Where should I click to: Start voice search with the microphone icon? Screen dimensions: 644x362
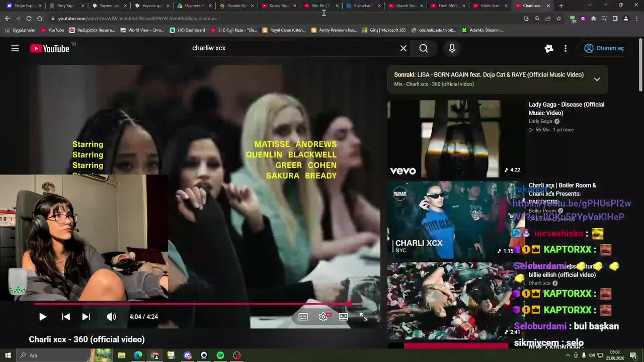(x=452, y=48)
